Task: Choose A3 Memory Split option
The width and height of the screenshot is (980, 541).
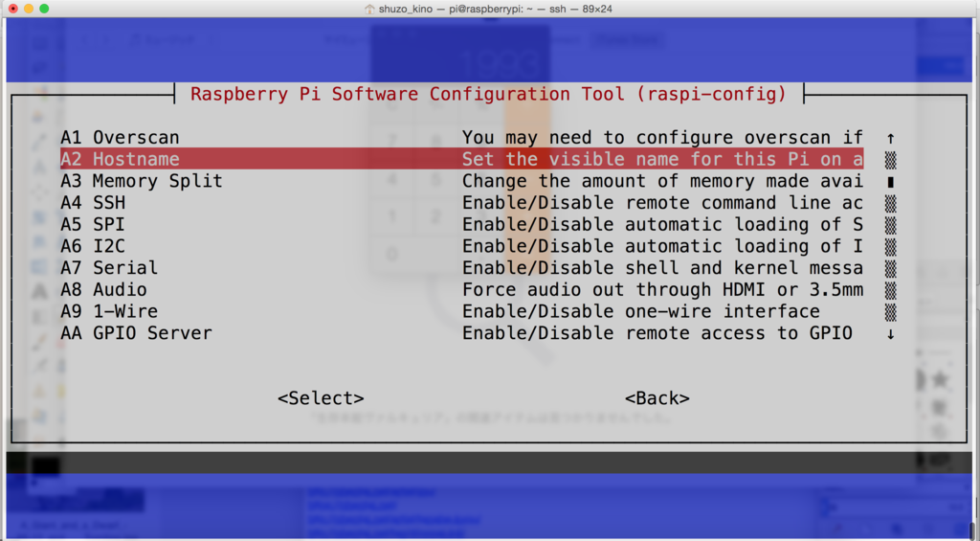Action: coord(461,181)
